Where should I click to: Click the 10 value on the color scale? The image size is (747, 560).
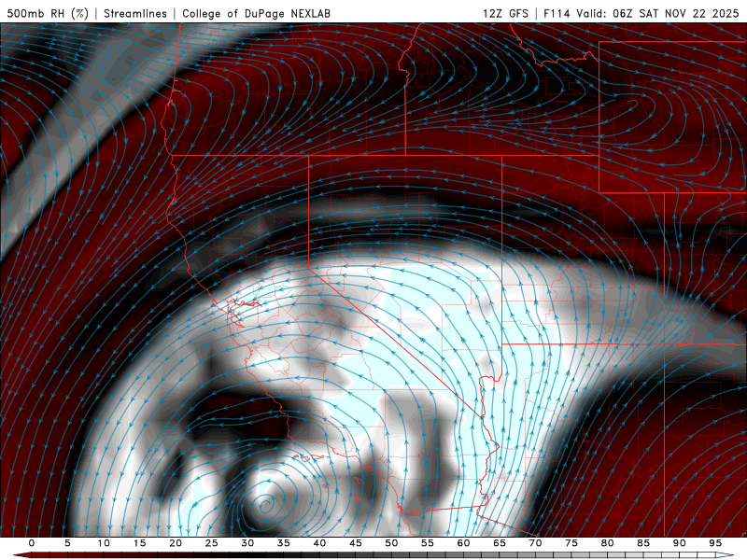pyautogui.click(x=104, y=543)
